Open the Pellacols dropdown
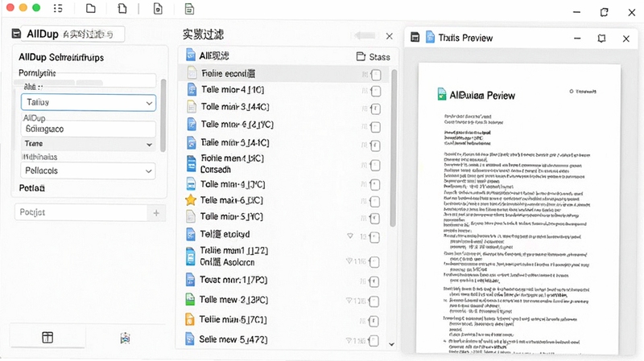The image size is (644, 361). [x=88, y=170]
